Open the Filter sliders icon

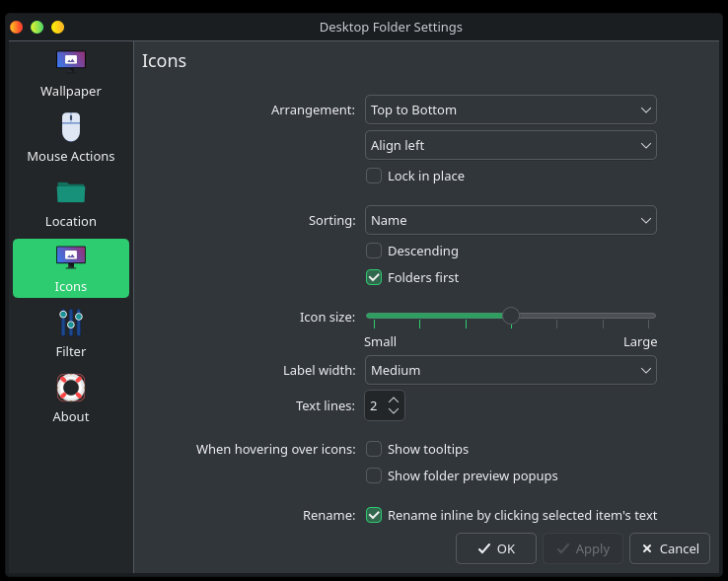pos(71,323)
